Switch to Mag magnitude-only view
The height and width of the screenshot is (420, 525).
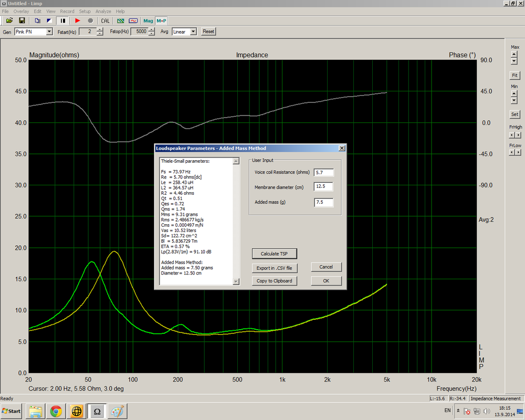pyautogui.click(x=148, y=21)
